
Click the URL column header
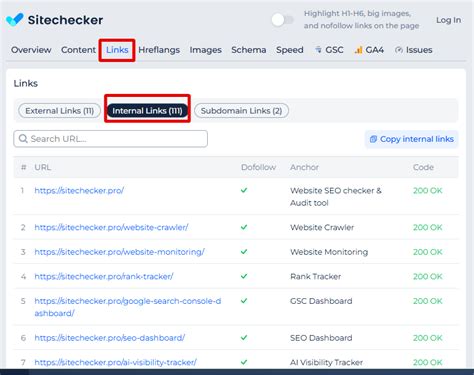[43, 167]
